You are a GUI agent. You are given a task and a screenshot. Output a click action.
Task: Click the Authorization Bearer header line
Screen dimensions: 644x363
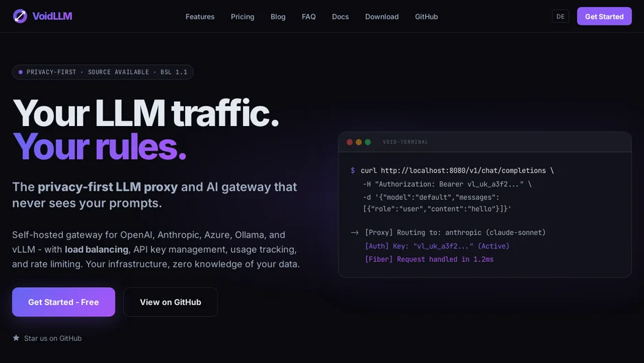[x=447, y=184]
